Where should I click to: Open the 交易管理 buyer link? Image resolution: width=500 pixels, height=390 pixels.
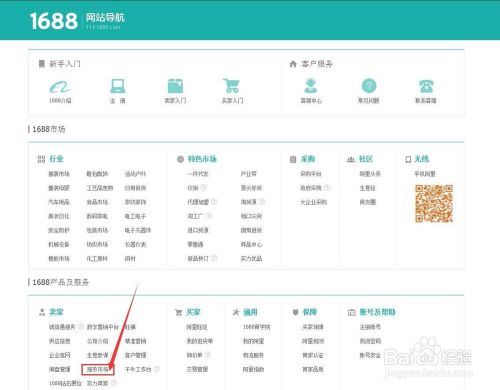(197, 369)
